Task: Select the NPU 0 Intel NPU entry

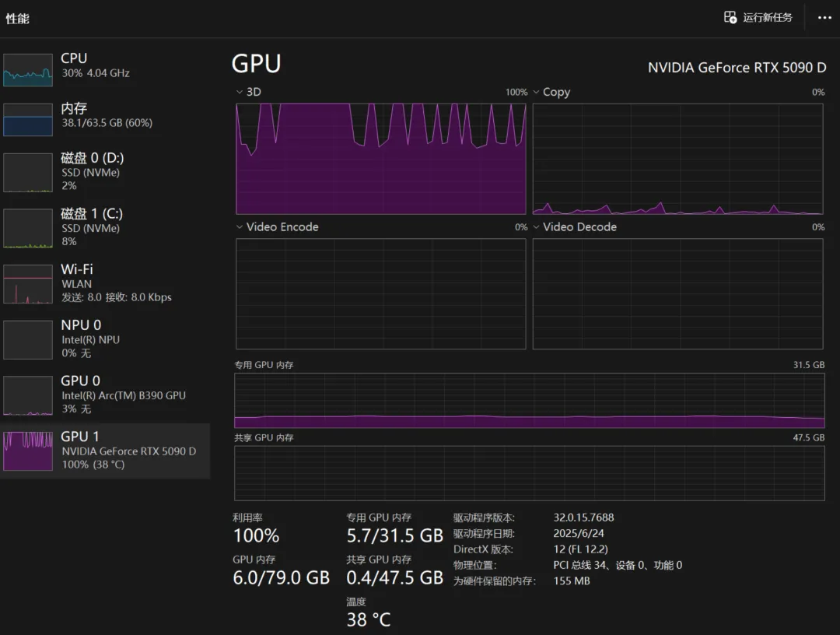Action: click(105, 339)
